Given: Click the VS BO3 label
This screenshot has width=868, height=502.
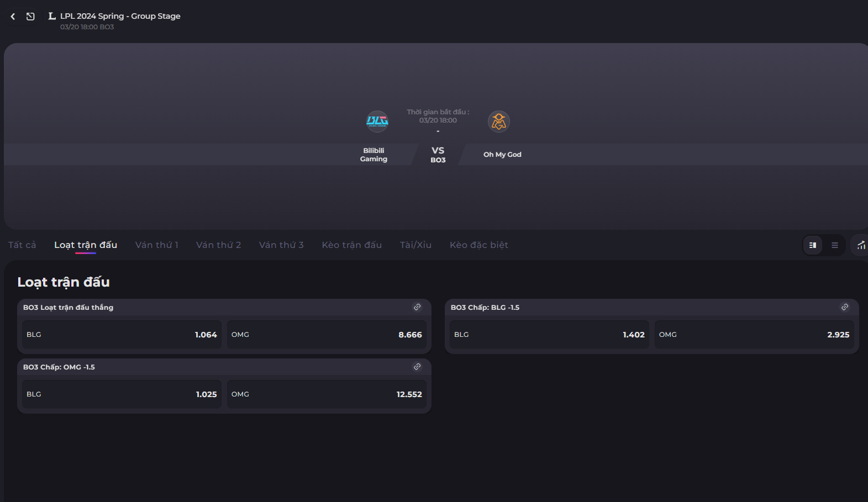Looking at the screenshot, I should tap(438, 155).
